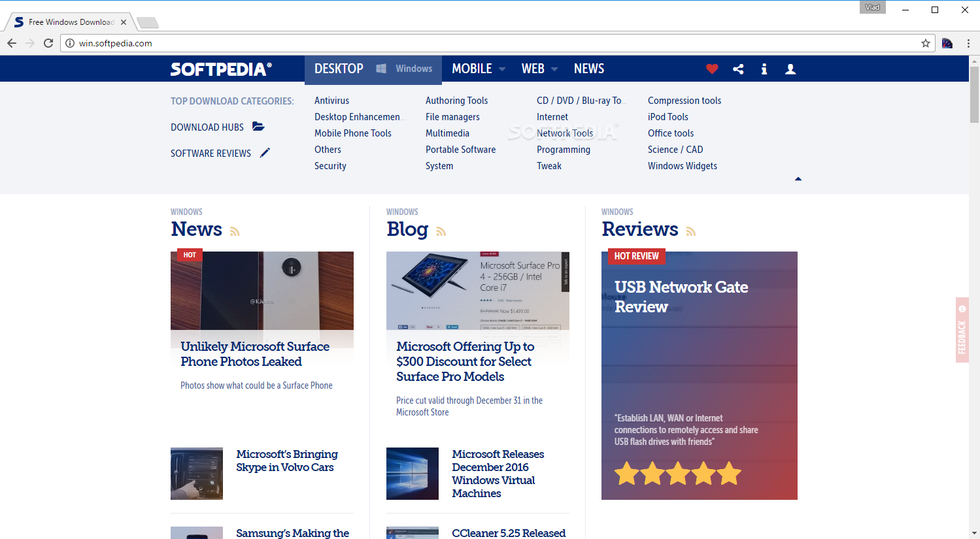Open the iPod Tools category
The height and width of the screenshot is (539, 980).
[668, 117]
